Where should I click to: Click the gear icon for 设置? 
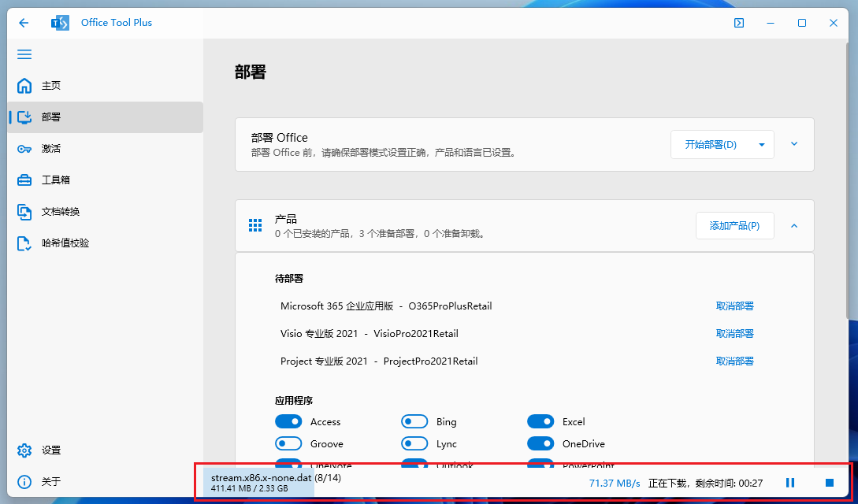coord(24,450)
